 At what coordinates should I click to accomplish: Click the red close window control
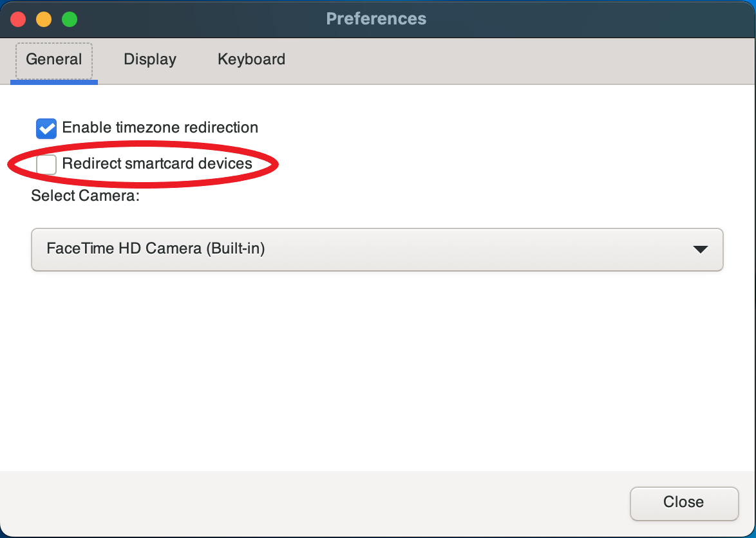[x=17, y=19]
